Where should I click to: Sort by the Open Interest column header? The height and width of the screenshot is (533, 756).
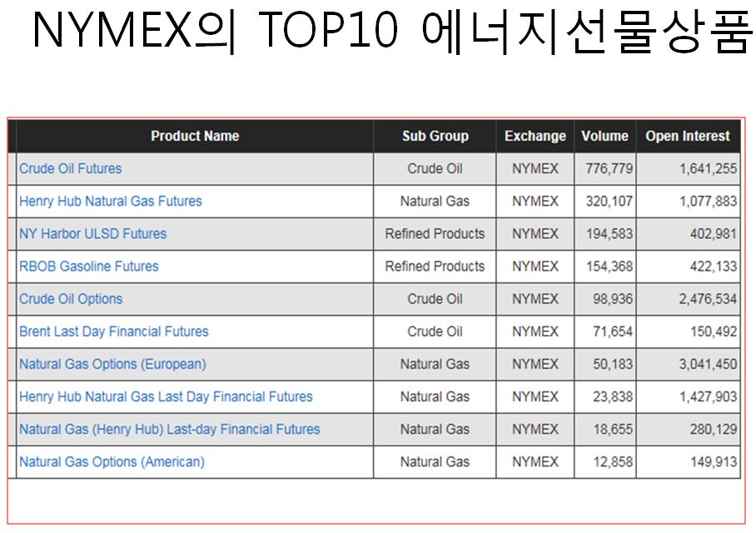(688, 136)
